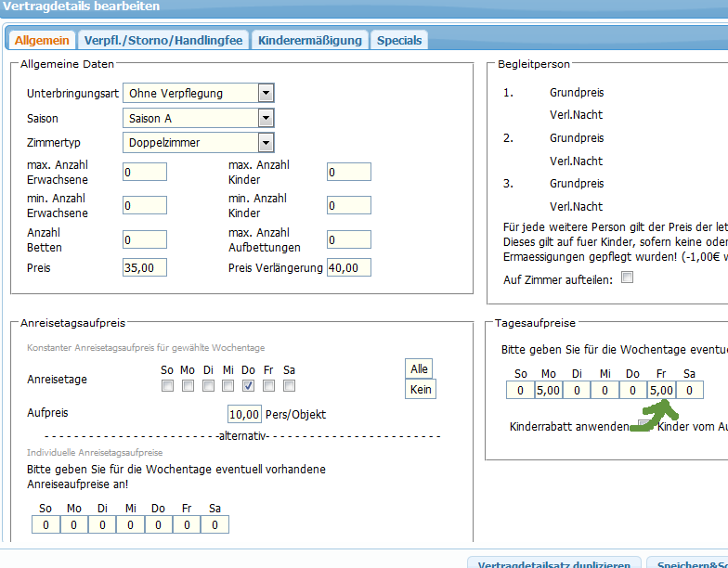Image resolution: width=728 pixels, height=568 pixels.
Task: Expand the Zimmertyp dropdown
Action: pos(266,142)
